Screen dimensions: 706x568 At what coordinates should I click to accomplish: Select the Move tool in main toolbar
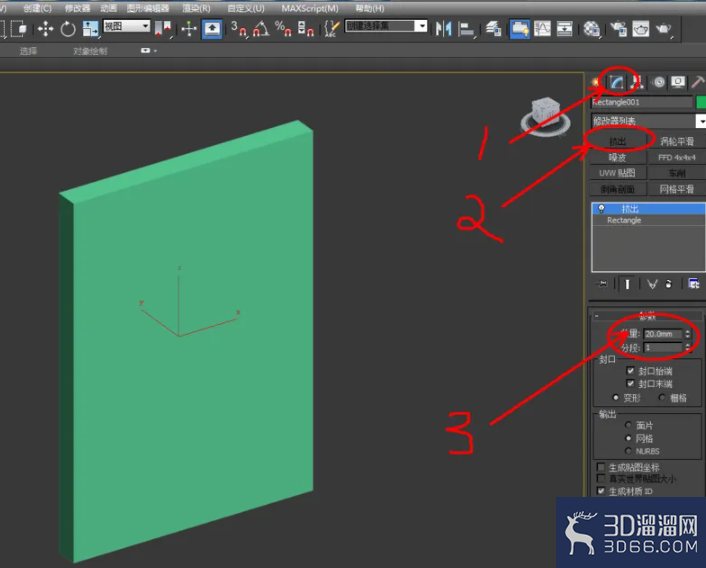pyautogui.click(x=45, y=29)
